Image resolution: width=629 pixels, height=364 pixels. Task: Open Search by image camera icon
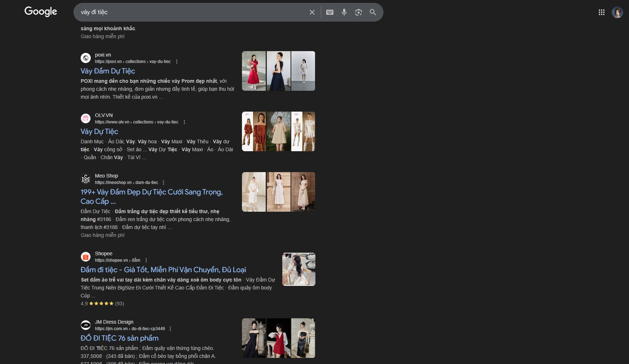click(358, 12)
